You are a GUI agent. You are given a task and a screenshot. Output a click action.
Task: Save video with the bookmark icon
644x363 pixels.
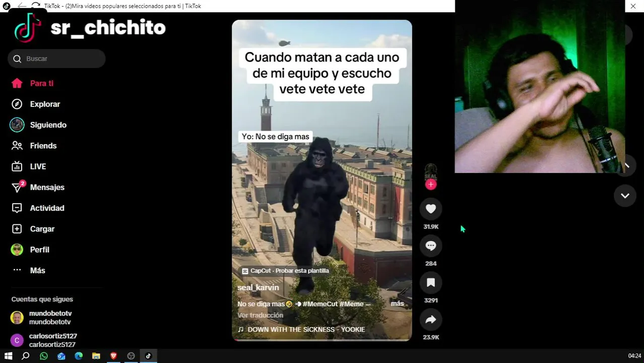pyautogui.click(x=431, y=282)
